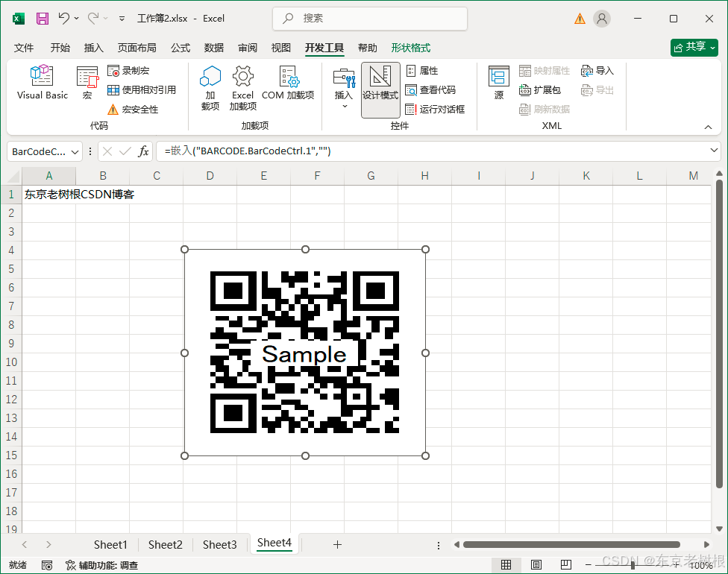Open the 共享 share dropdown
728x574 pixels.
point(694,47)
